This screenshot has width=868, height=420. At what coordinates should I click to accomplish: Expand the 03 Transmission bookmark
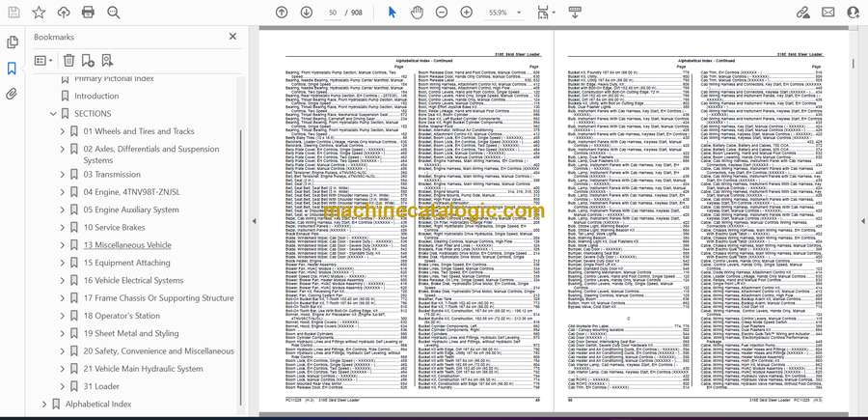[x=62, y=175]
